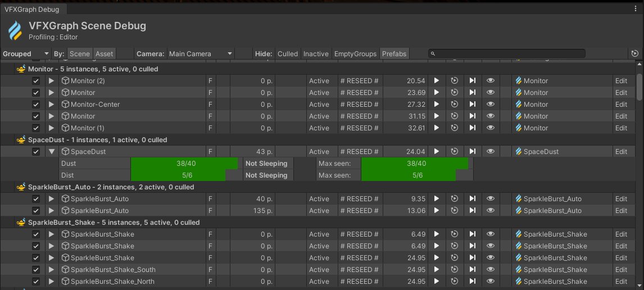The image size is (644, 290).
Task: Uncheck the Monitor (2) checkbox
Action: coord(36,81)
